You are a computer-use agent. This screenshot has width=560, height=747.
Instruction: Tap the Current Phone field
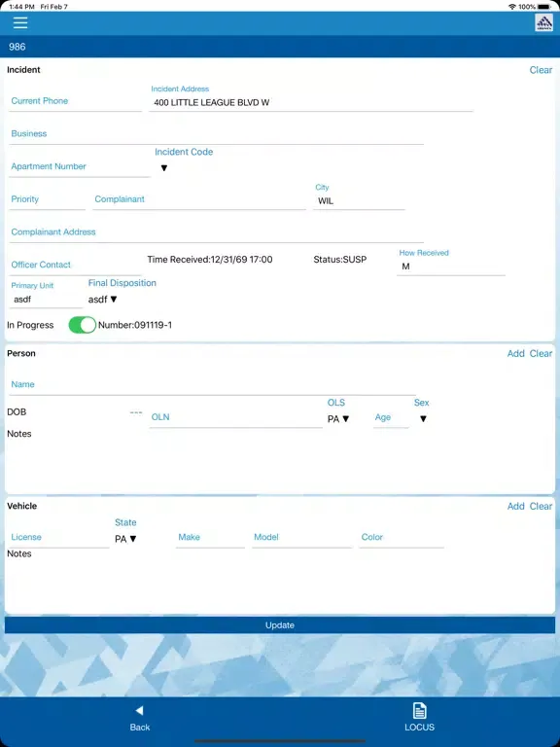[x=75, y=101]
